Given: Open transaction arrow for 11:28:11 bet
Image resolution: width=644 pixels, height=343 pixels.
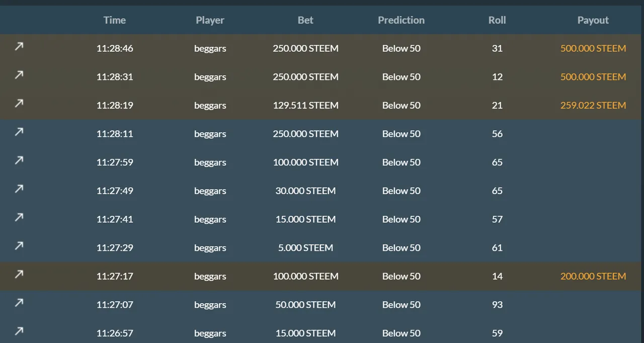Looking at the screenshot, I should [19, 132].
